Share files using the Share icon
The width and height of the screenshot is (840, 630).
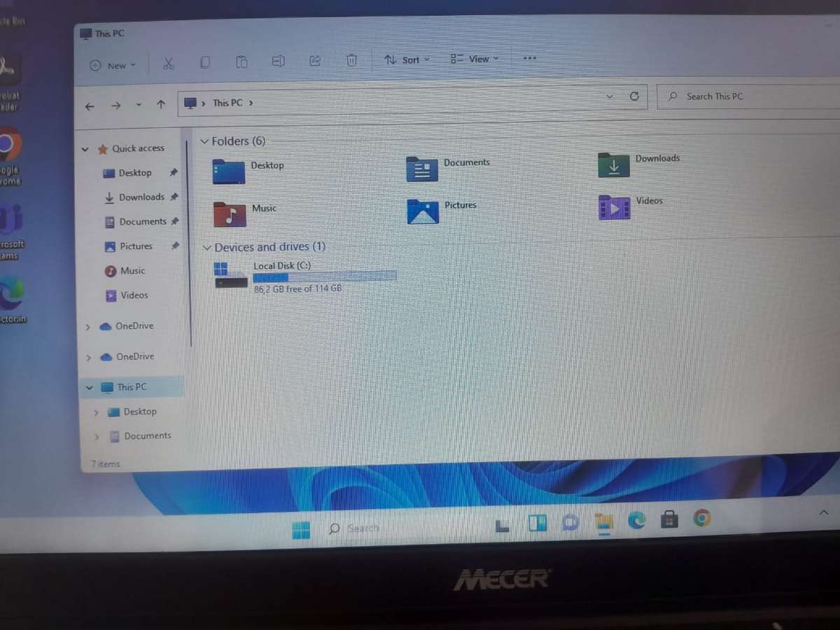[x=315, y=61]
